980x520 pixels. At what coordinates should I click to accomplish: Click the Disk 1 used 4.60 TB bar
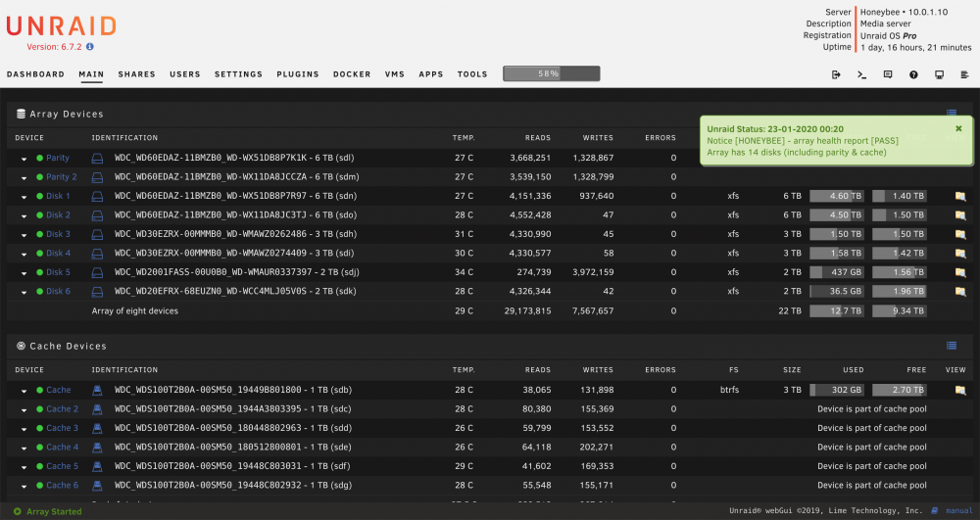837,196
